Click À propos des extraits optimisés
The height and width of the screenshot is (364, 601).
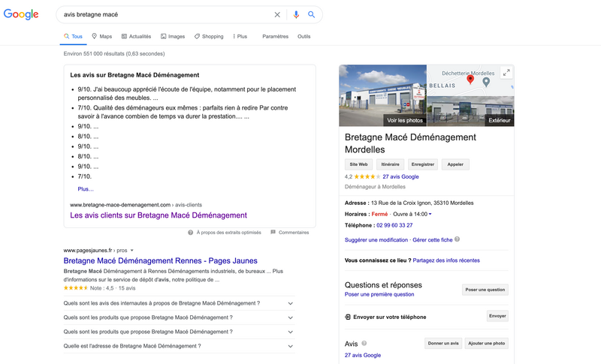228,233
